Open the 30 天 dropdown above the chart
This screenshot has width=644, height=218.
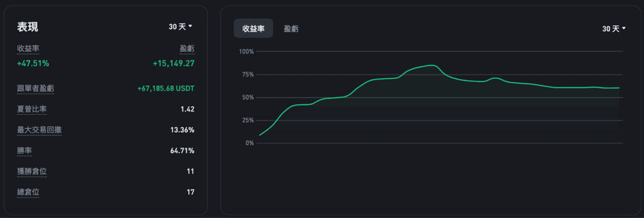614,28
